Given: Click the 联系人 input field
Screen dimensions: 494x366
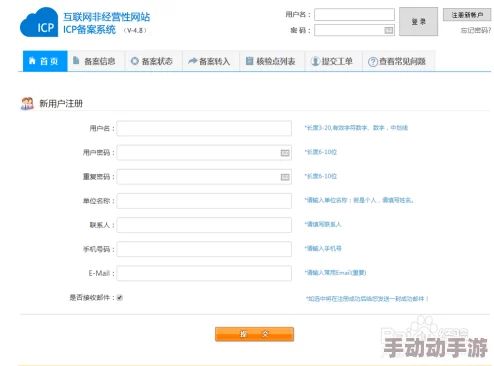Looking at the screenshot, I should coord(204,225).
